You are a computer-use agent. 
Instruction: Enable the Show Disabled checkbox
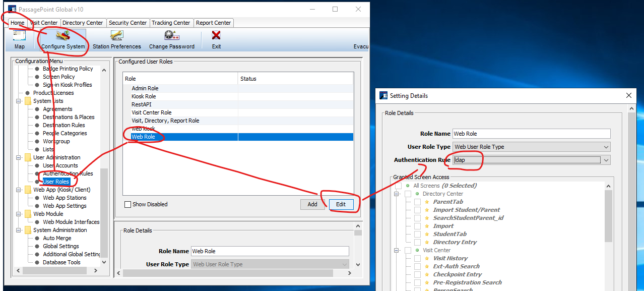point(128,204)
